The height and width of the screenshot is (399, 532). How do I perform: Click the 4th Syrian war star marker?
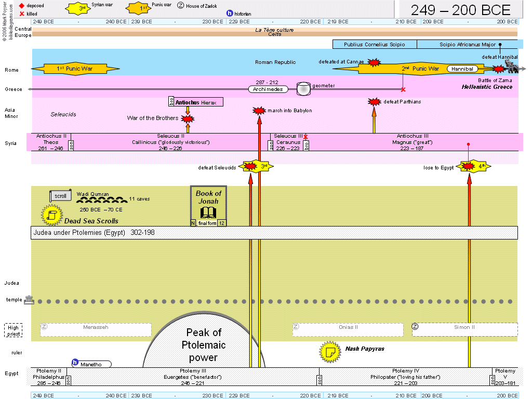(469, 166)
